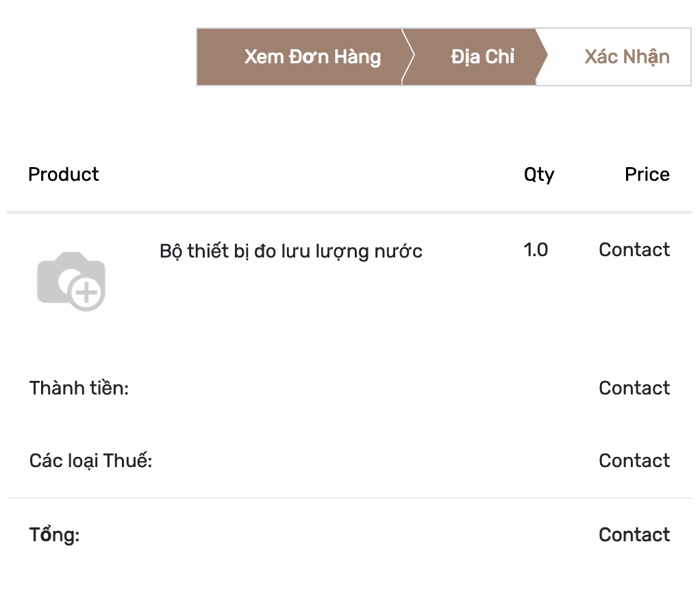
Task: Click the Các loại Thuế label
Action: [x=90, y=461]
